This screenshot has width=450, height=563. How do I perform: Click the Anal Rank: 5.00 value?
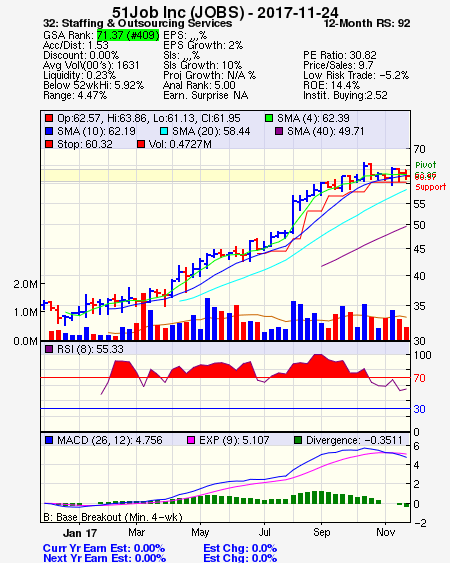click(x=199, y=85)
